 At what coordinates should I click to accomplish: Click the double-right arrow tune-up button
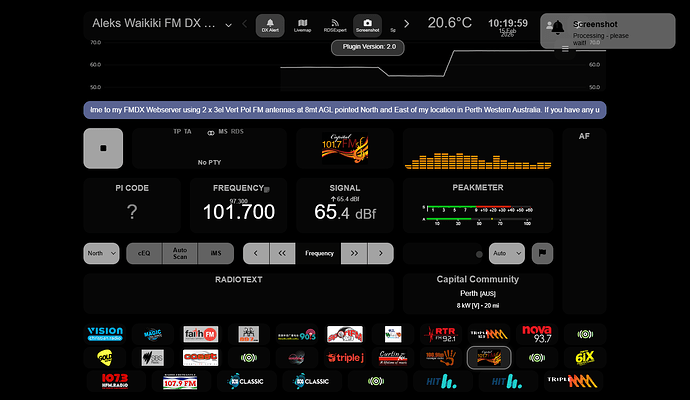coord(353,254)
